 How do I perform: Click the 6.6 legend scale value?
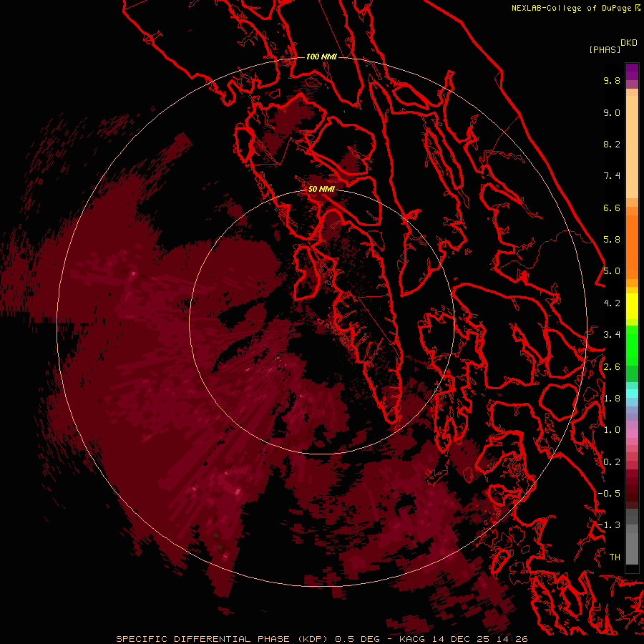click(x=612, y=208)
